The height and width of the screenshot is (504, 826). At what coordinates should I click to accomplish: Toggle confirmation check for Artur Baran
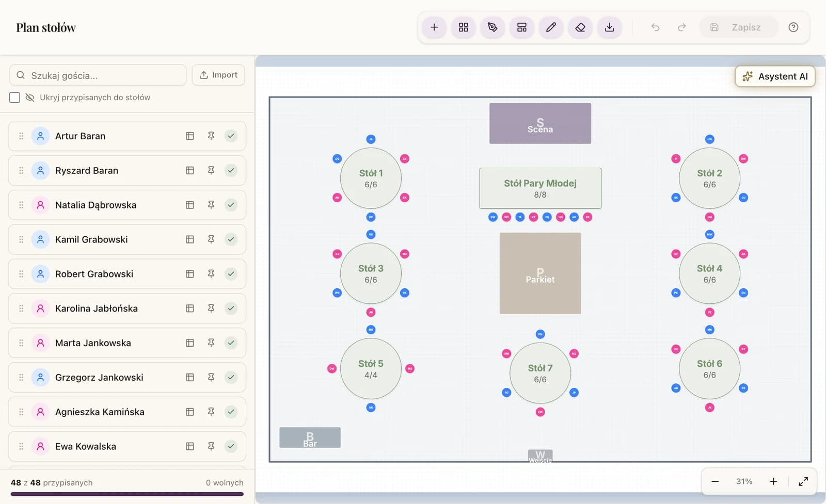pyautogui.click(x=231, y=136)
